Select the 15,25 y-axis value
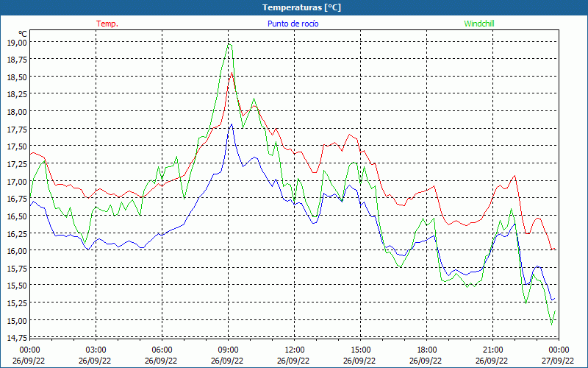 [17, 303]
